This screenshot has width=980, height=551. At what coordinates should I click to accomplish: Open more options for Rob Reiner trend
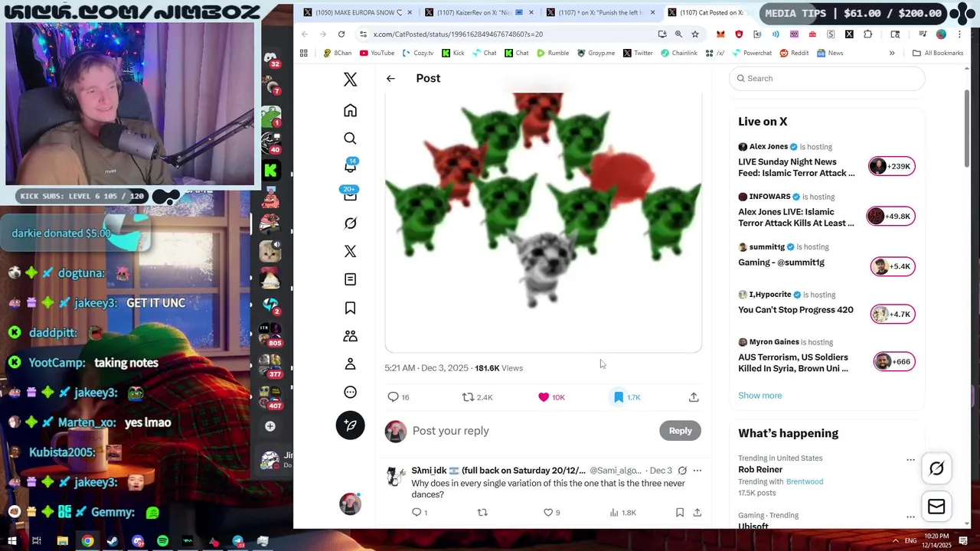click(910, 460)
